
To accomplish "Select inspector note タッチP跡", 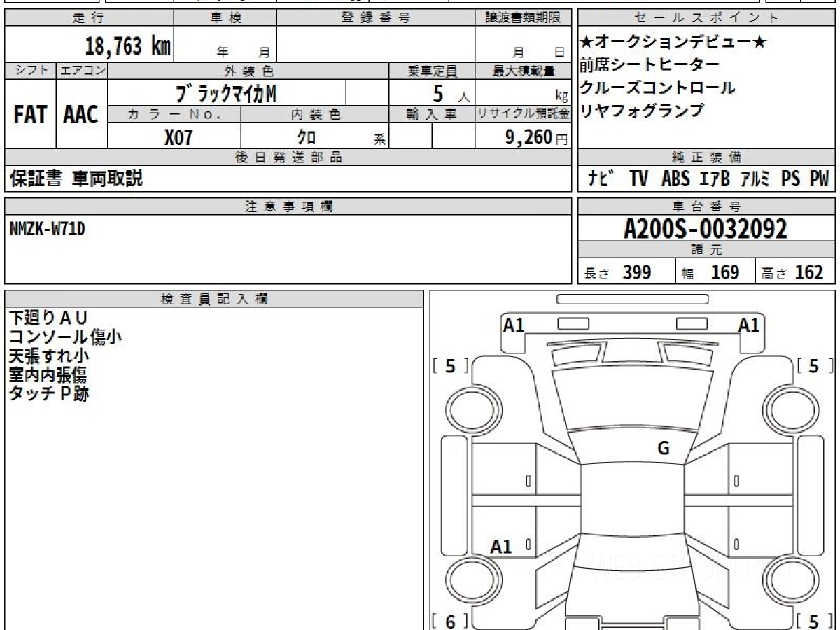I will (49, 394).
